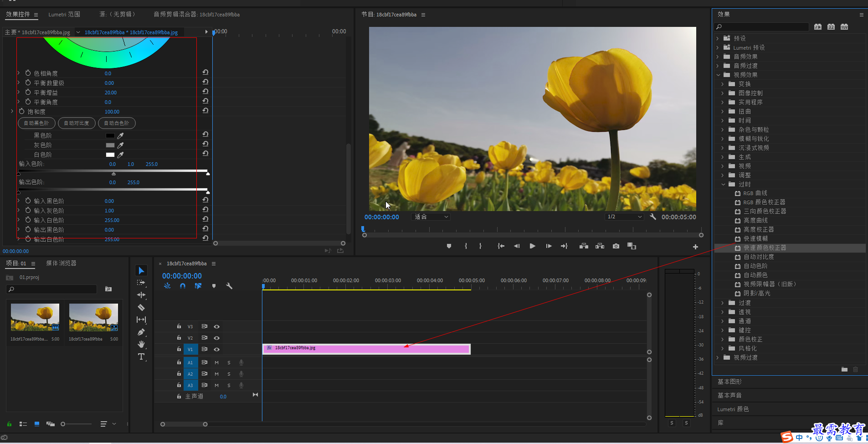
Task: Select the Pen tool in tools panel
Action: coord(141,332)
